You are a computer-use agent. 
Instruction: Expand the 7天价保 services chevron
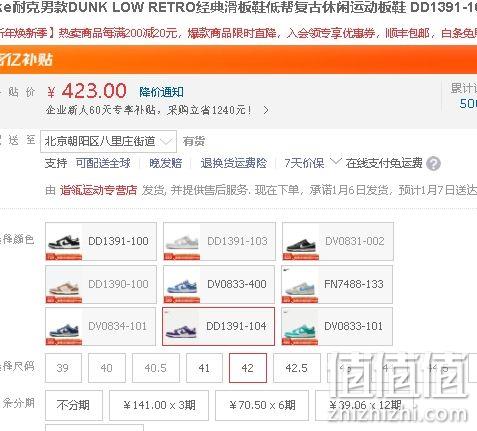[x=335, y=162]
